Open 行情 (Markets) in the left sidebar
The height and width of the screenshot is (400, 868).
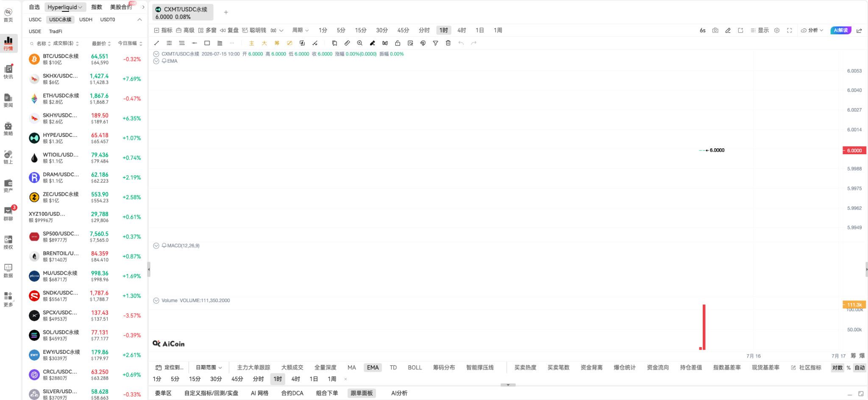[x=8, y=43]
